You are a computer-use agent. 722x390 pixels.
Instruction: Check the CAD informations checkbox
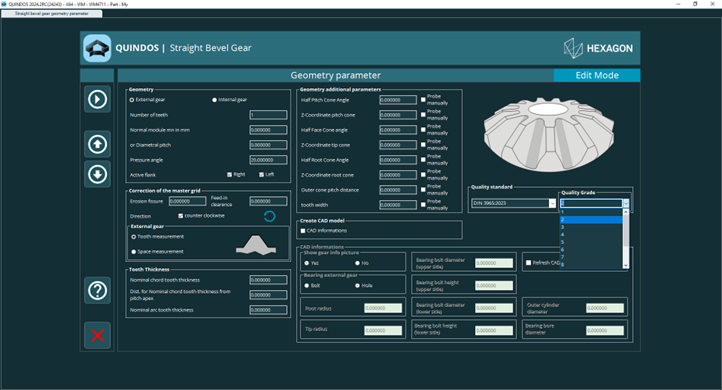(x=303, y=231)
